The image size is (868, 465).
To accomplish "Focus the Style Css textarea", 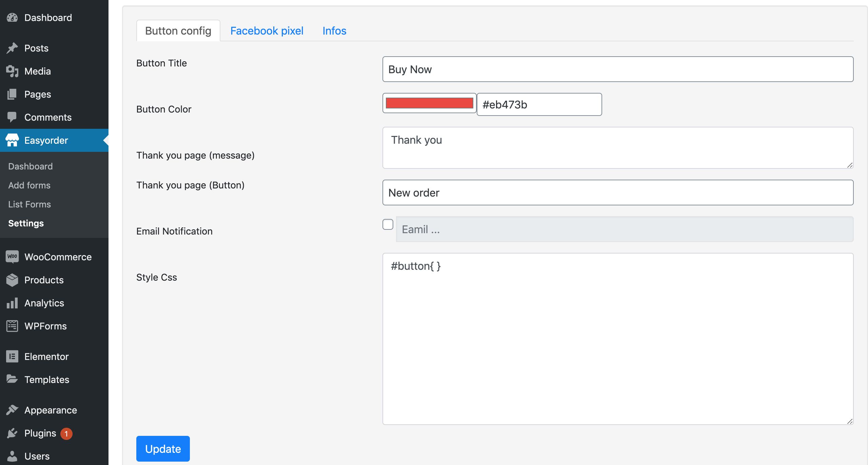I will click(617, 339).
